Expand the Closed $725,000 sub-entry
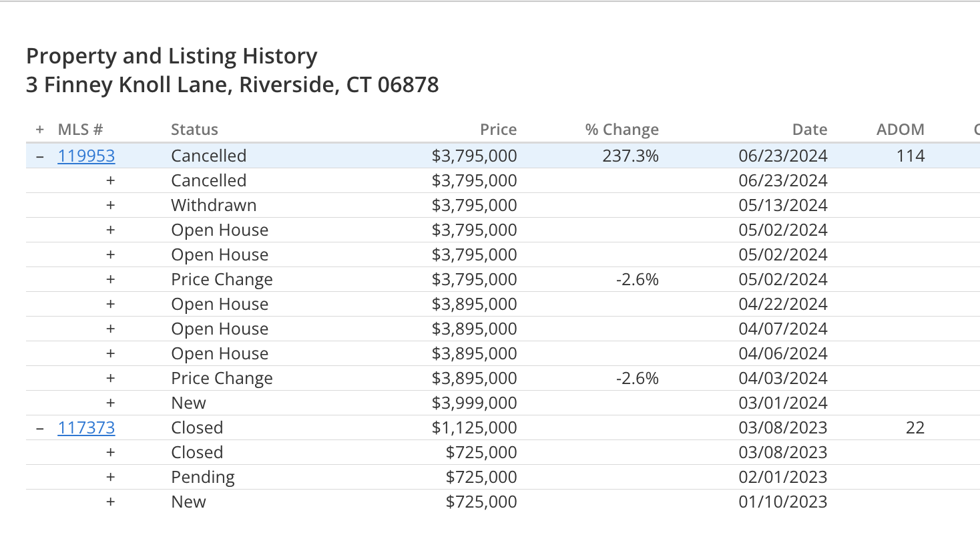Image resolution: width=980 pixels, height=541 pixels. 111,452
